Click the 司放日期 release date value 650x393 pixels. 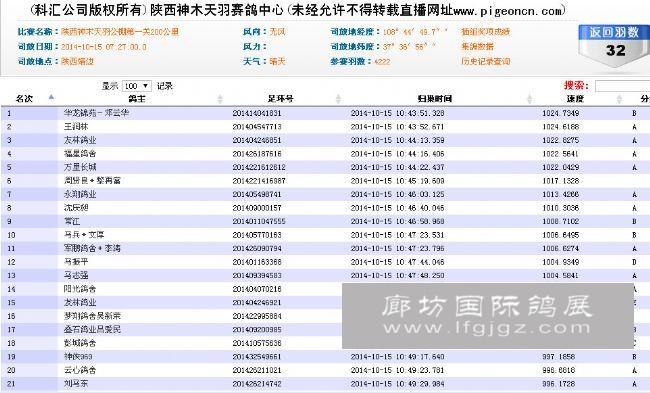pos(104,47)
